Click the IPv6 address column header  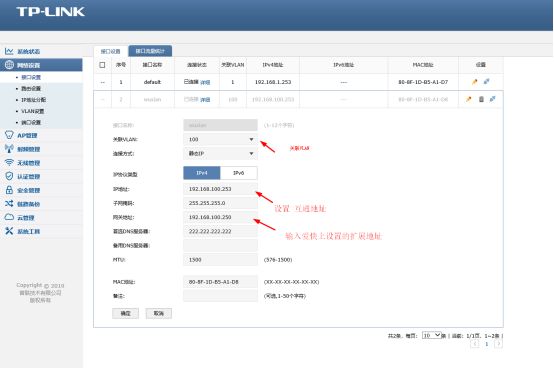tap(343, 65)
